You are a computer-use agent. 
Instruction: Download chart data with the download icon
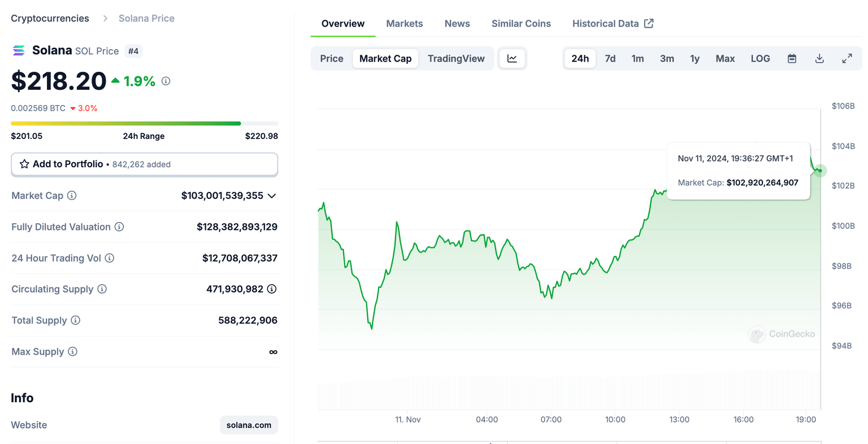(x=819, y=59)
